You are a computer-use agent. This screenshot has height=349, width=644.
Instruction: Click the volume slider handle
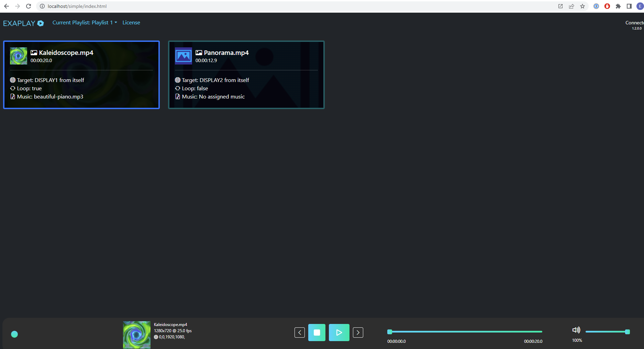point(628,332)
